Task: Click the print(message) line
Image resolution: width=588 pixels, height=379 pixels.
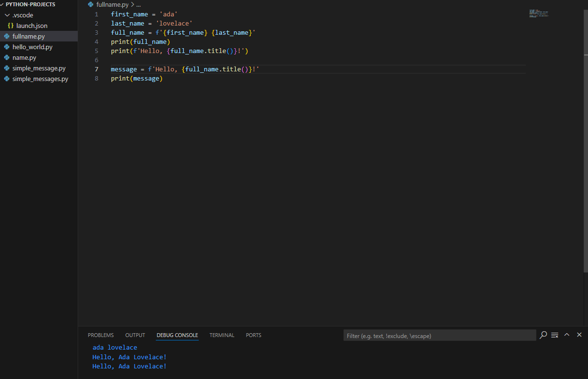Action: (x=137, y=78)
